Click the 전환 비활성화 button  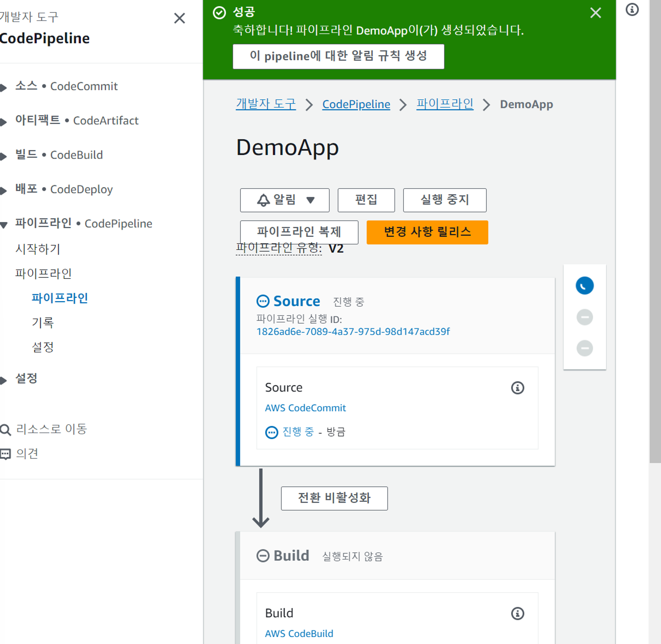coord(334,498)
